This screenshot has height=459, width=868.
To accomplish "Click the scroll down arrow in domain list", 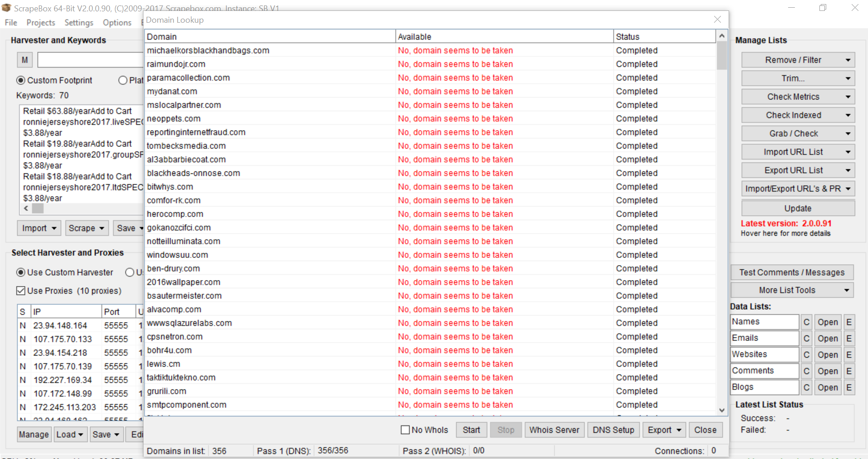I will tap(722, 410).
